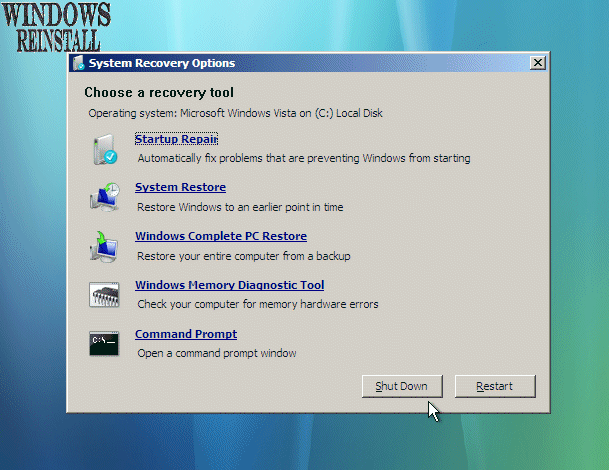The height and width of the screenshot is (470, 609).
Task: Click the System Recovery Options title text
Action: [162, 63]
